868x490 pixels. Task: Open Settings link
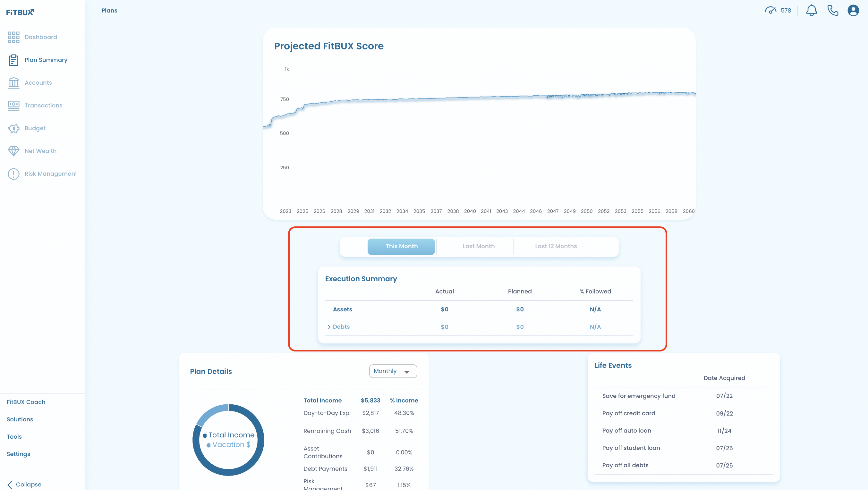(19, 454)
